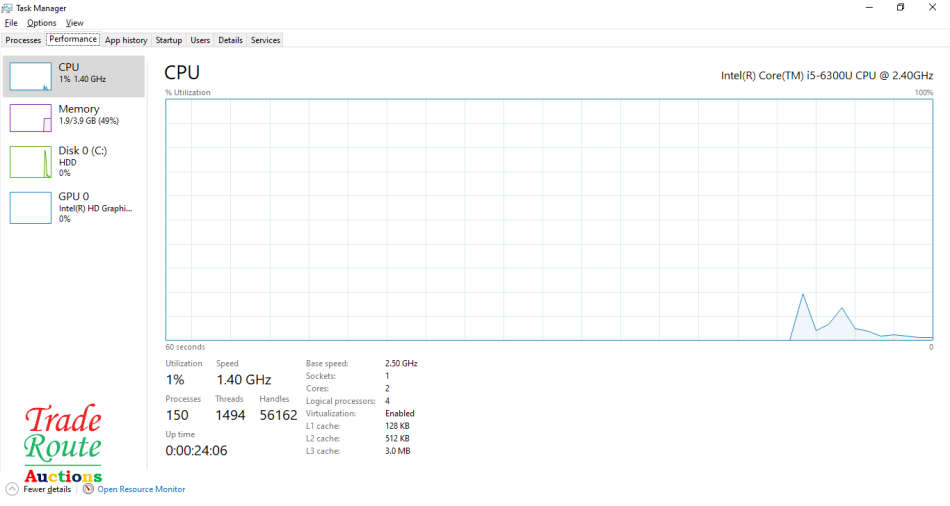Show the Users tab
The height and width of the screenshot is (506, 950).
200,40
